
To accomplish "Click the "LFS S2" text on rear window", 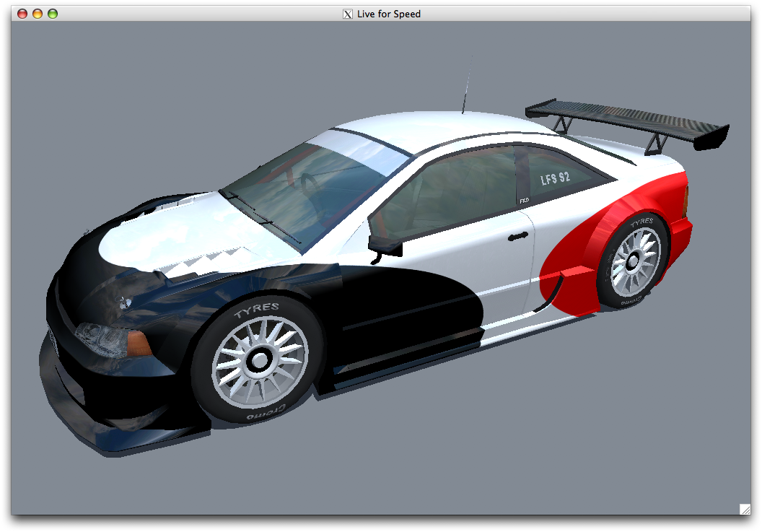I will tap(556, 178).
